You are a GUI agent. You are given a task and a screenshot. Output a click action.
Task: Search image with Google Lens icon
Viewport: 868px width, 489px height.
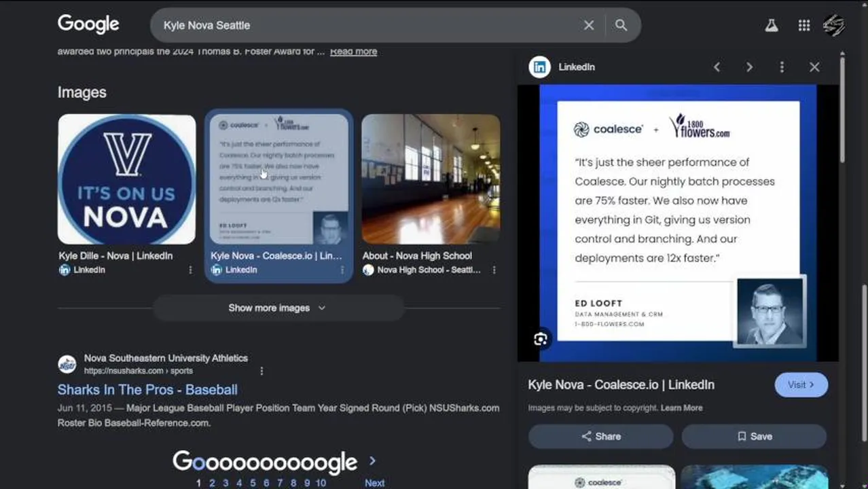[541, 340]
